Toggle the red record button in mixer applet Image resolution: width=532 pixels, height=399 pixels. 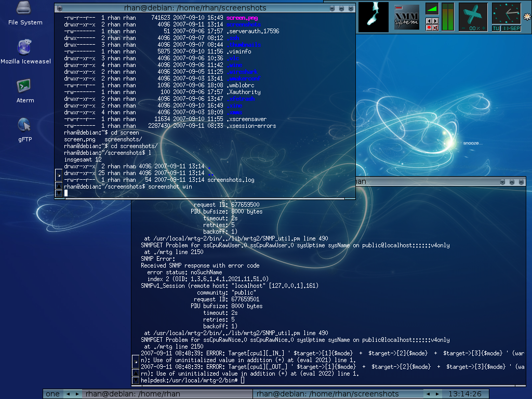pos(429,28)
